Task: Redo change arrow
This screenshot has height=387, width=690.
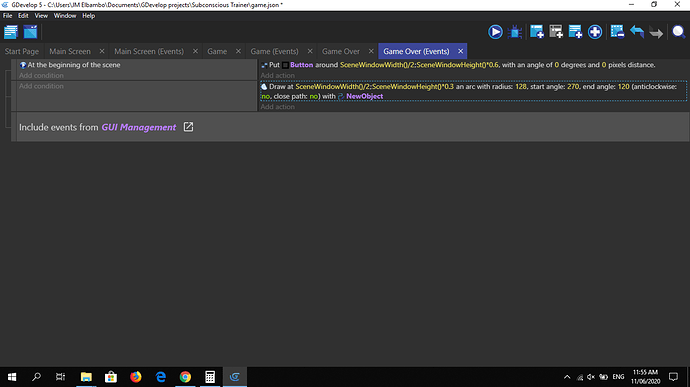Action: tap(656, 33)
